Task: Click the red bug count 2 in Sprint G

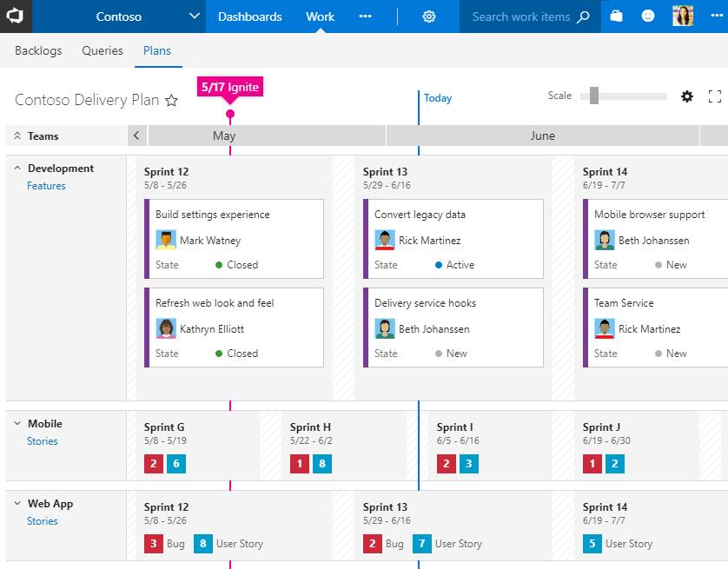Action: (154, 464)
